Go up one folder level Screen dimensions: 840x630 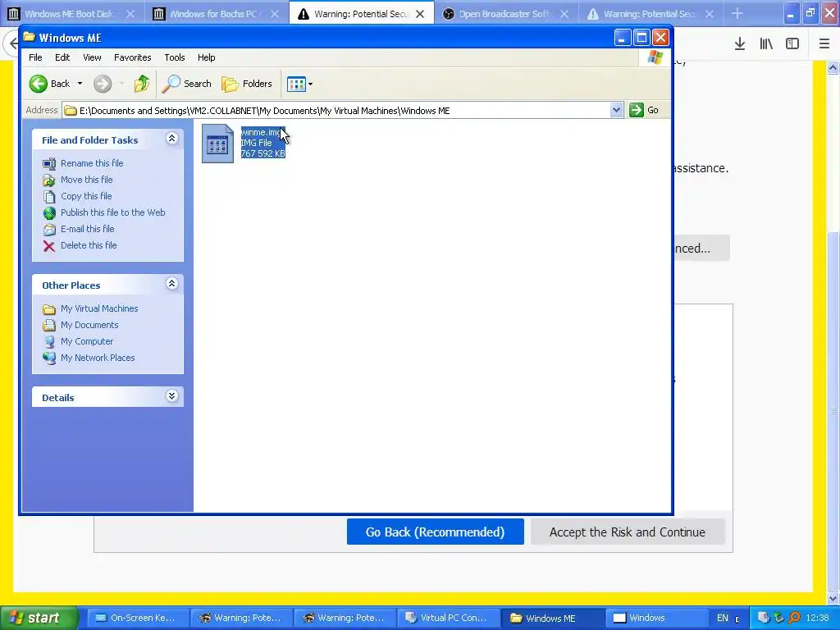141,84
